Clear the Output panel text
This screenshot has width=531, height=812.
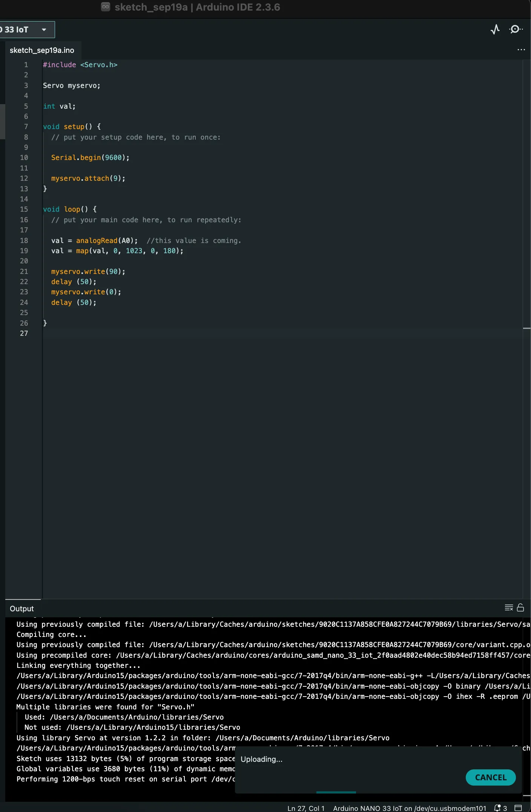[508, 607]
